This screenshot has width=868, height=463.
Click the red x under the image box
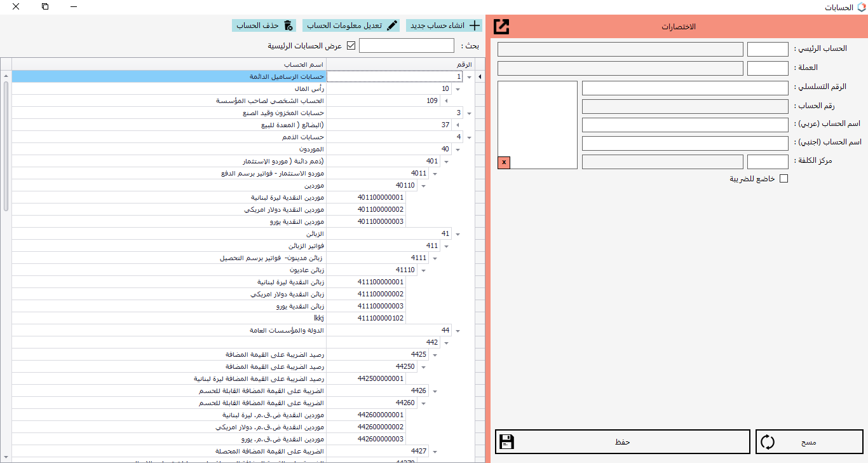pos(504,162)
